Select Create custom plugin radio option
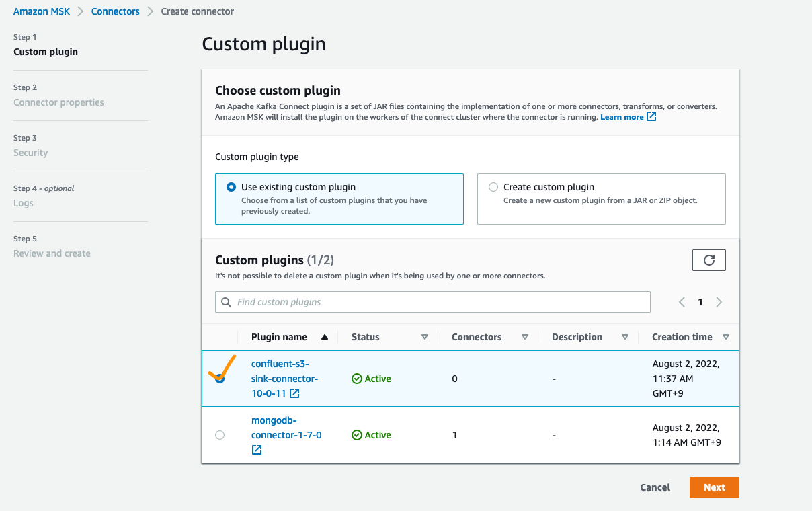812x511 pixels. tap(493, 187)
